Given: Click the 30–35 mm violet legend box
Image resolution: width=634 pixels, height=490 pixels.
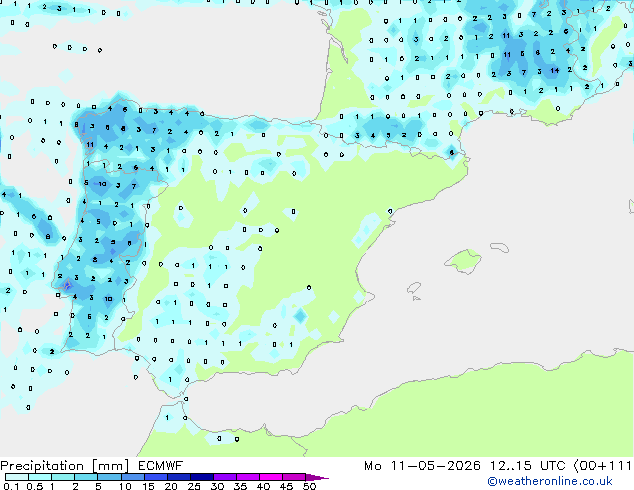Looking at the screenshot, I should (225, 477).
